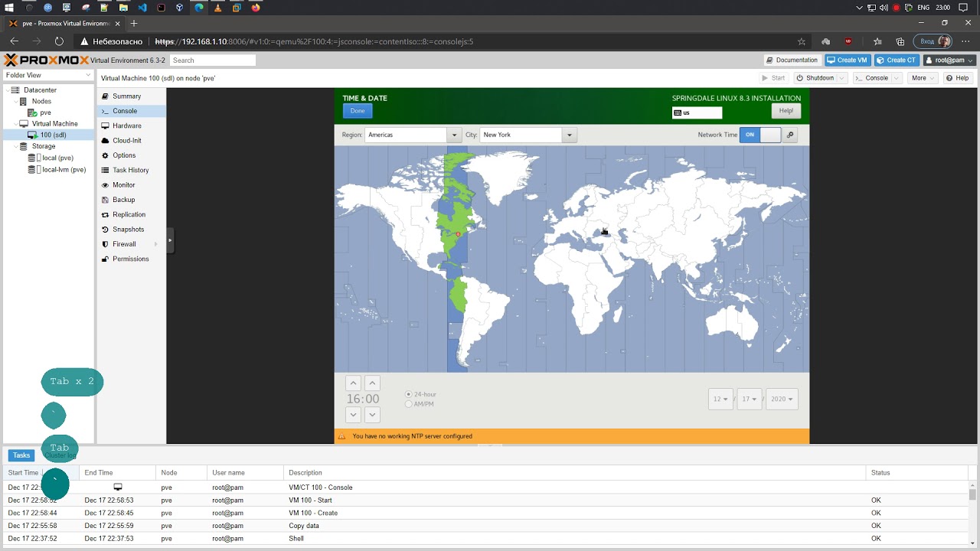Open the year dropdown showing 2020
Viewport: 980px width, 551px height.
782,399
